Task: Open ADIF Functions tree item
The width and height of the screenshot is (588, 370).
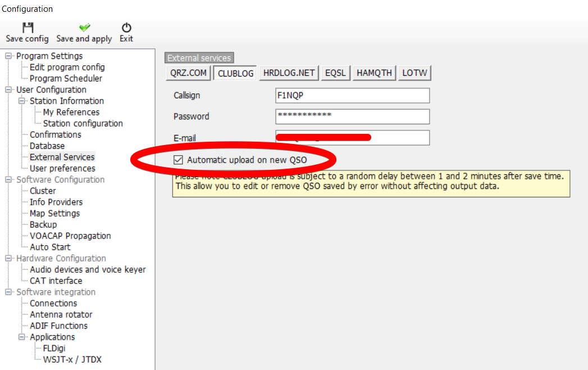Action: tap(59, 326)
